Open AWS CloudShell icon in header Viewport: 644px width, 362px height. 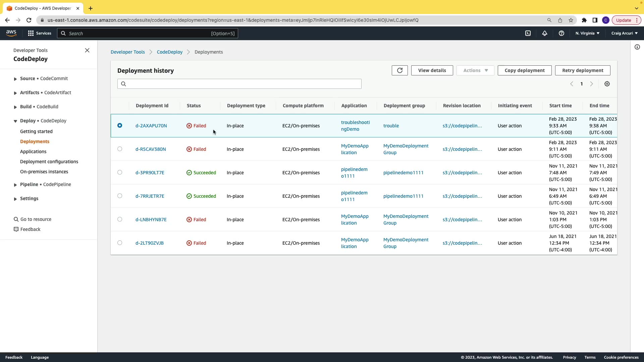coord(528,33)
